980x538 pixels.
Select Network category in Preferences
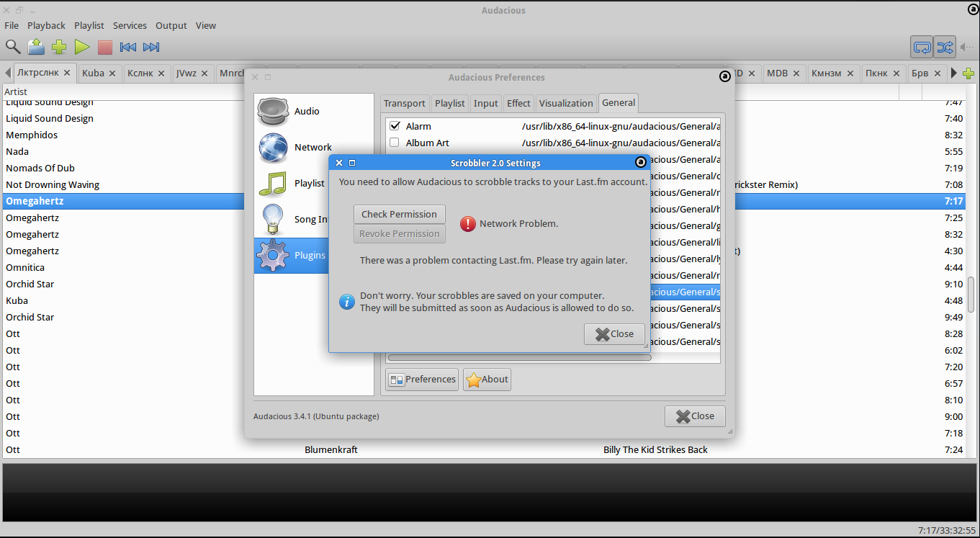pyautogui.click(x=314, y=147)
